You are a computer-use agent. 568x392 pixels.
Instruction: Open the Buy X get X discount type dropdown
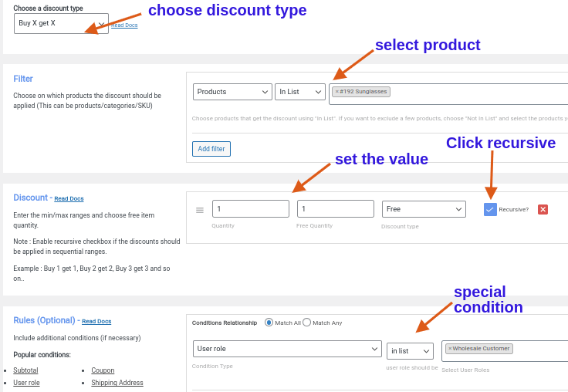click(61, 23)
